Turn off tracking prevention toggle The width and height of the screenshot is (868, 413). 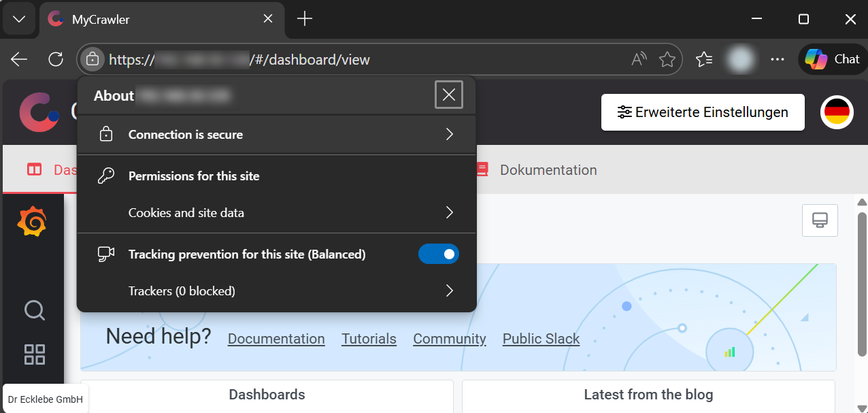[x=439, y=254]
